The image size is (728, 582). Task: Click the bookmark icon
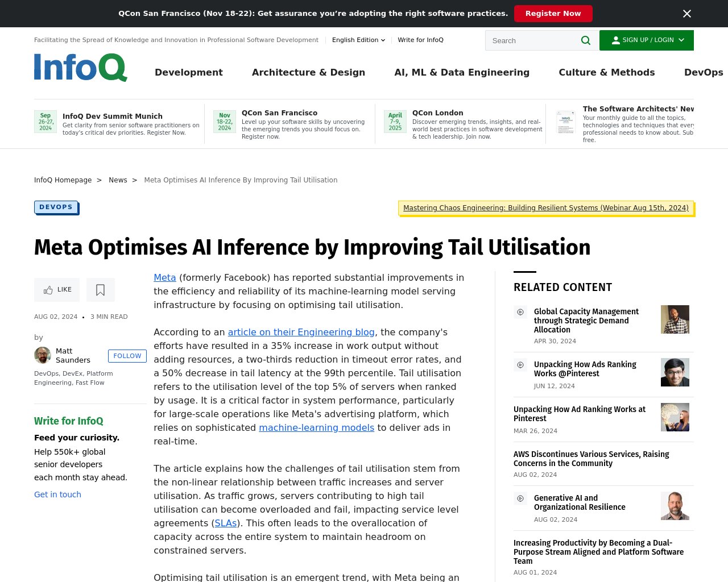pyautogui.click(x=101, y=290)
